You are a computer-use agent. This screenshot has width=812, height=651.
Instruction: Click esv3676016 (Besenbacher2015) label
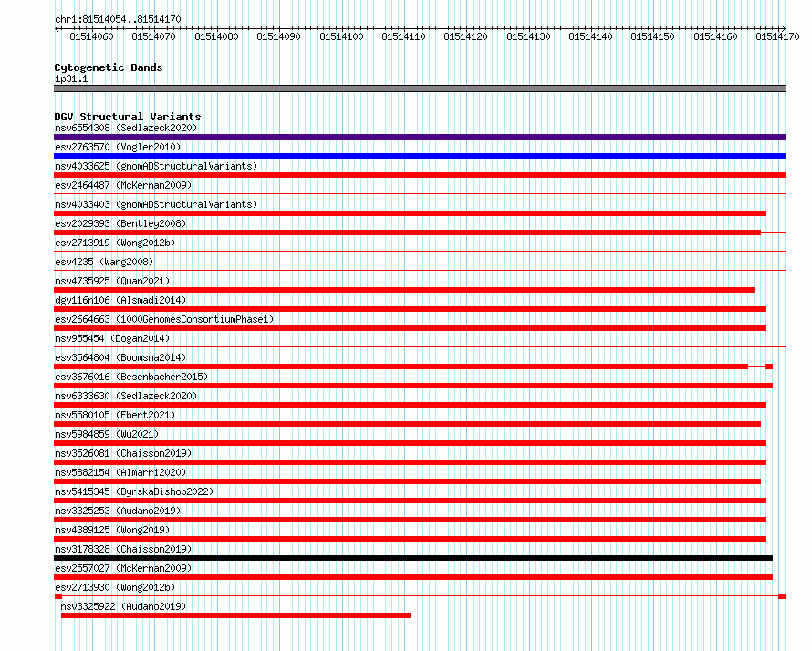click(131, 377)
